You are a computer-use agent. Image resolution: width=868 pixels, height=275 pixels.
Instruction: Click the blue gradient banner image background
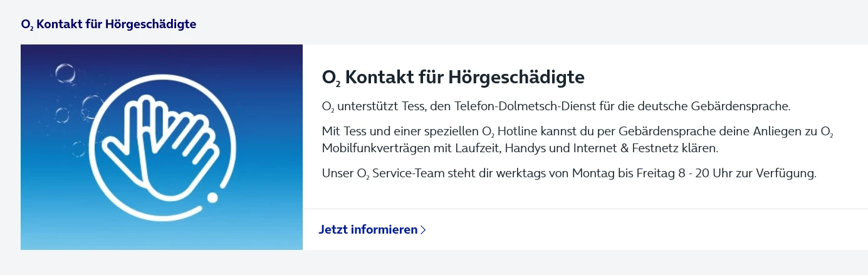[263, 226]
